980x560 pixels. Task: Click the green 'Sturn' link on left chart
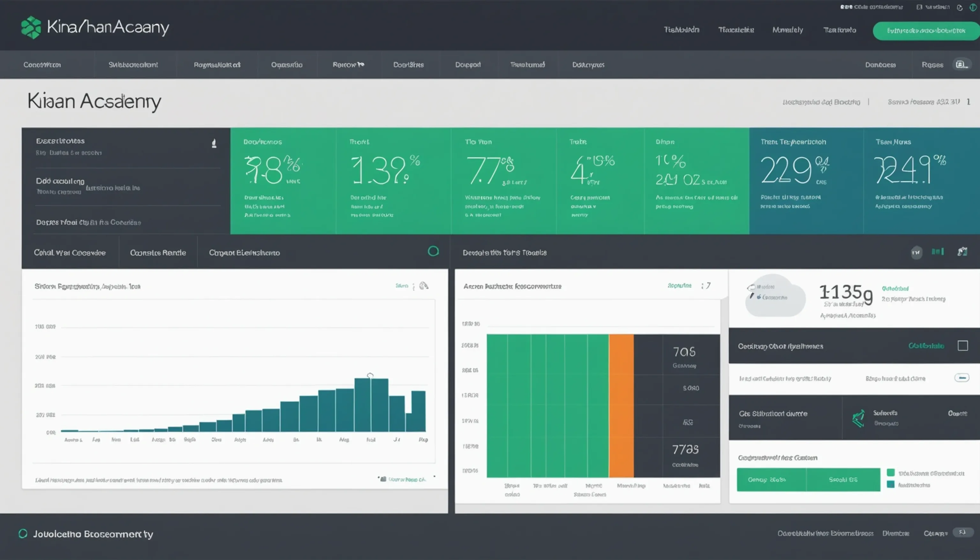point(402,285)
